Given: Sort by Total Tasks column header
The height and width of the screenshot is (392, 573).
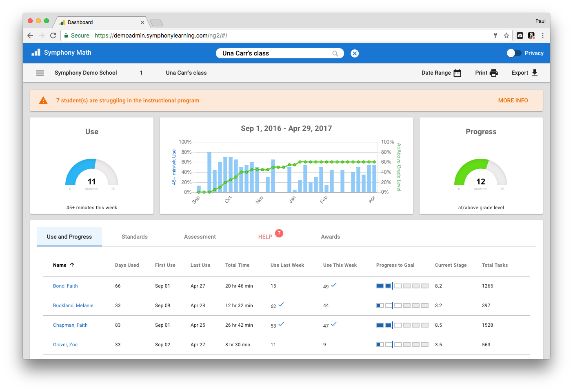Looking at the screenshot, I should (495, 265).
